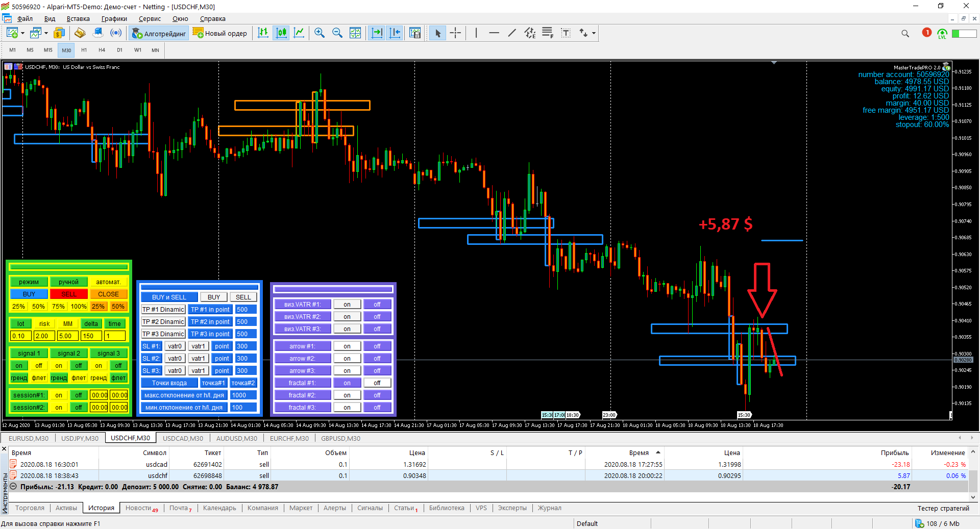This screenshot has height=529, width=980.
Task: Switch виз.VATR #3 off
Action: [x=377, y=329]
